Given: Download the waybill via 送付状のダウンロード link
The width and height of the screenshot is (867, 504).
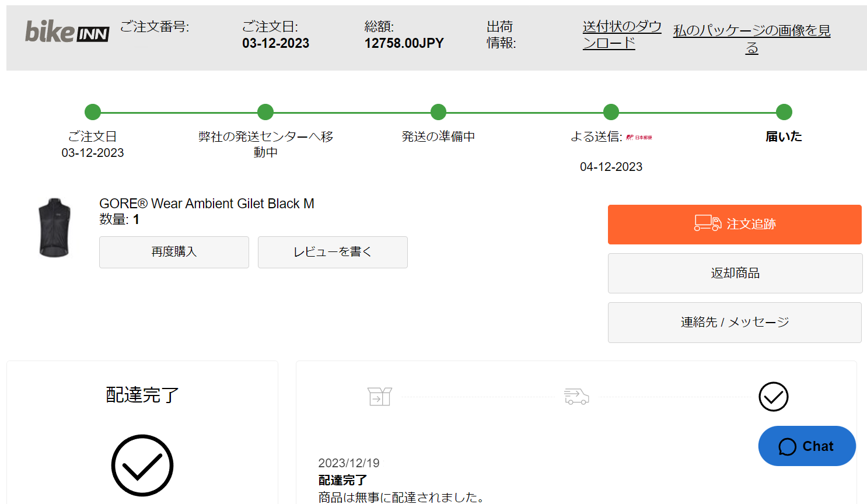Looking at the screenshot, I should (621, 34).
